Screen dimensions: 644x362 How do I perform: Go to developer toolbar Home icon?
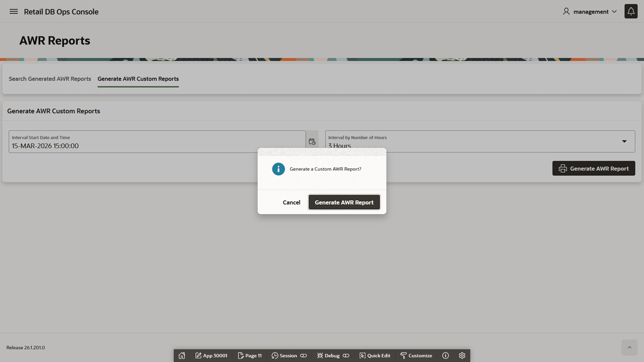pyautogui.click(x=182, y=355)
